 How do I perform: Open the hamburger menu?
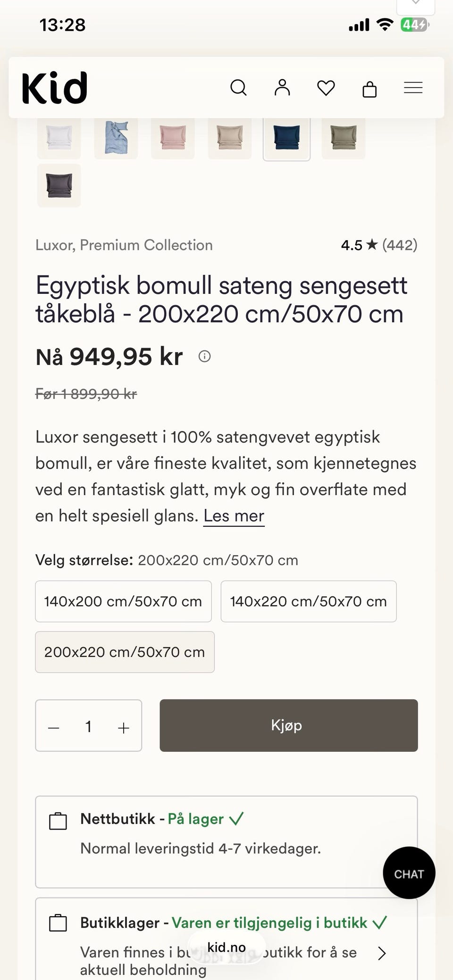[413, 88]
